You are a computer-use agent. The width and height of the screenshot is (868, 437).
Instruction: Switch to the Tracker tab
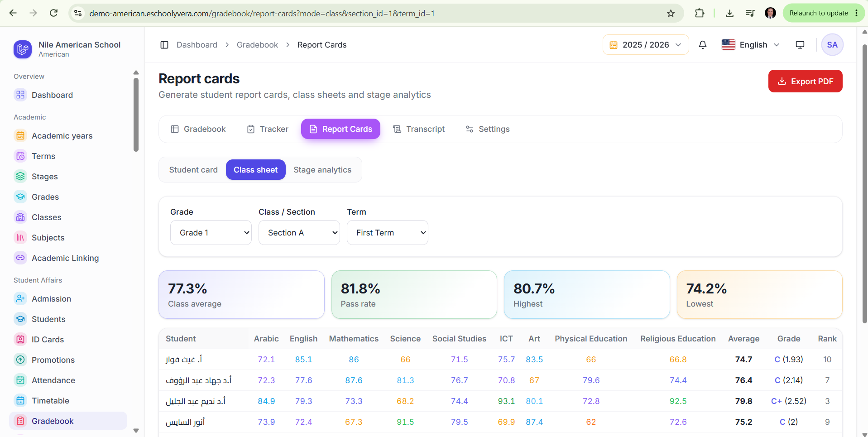(x=268, y=129)
